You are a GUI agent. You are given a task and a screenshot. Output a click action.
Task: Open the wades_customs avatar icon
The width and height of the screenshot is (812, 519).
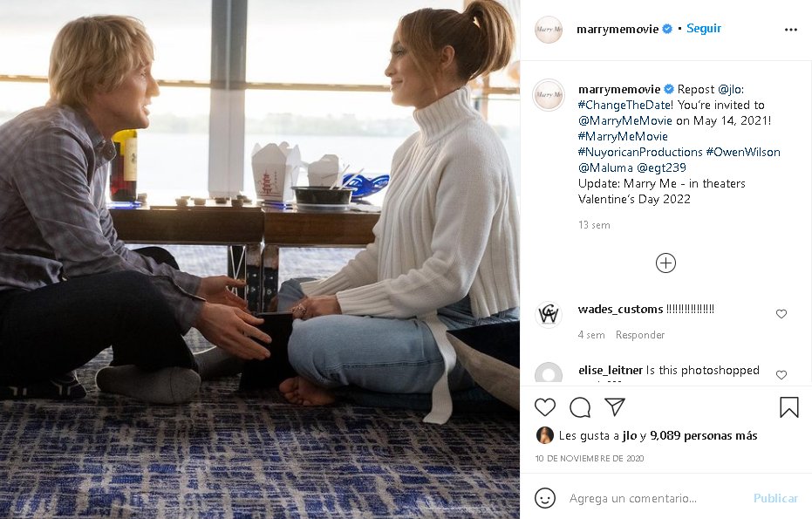pos(549,314)
